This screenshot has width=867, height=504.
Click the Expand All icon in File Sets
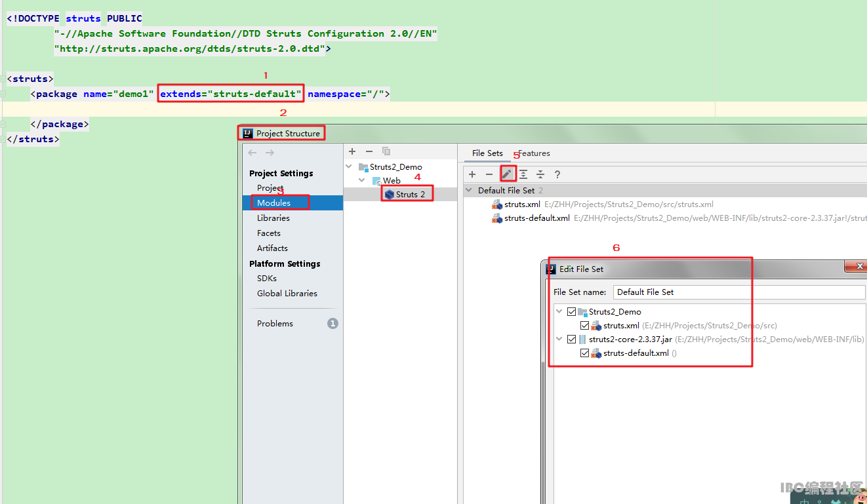523,174
